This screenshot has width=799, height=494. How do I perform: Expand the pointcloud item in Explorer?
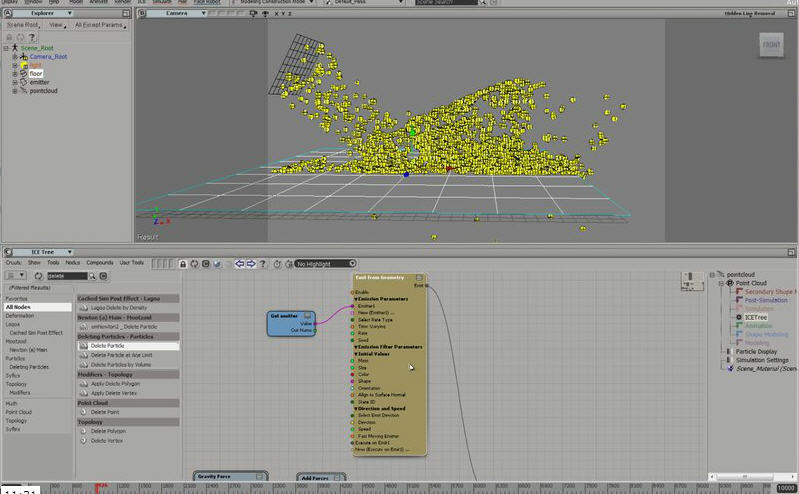[x=15, y=90]
